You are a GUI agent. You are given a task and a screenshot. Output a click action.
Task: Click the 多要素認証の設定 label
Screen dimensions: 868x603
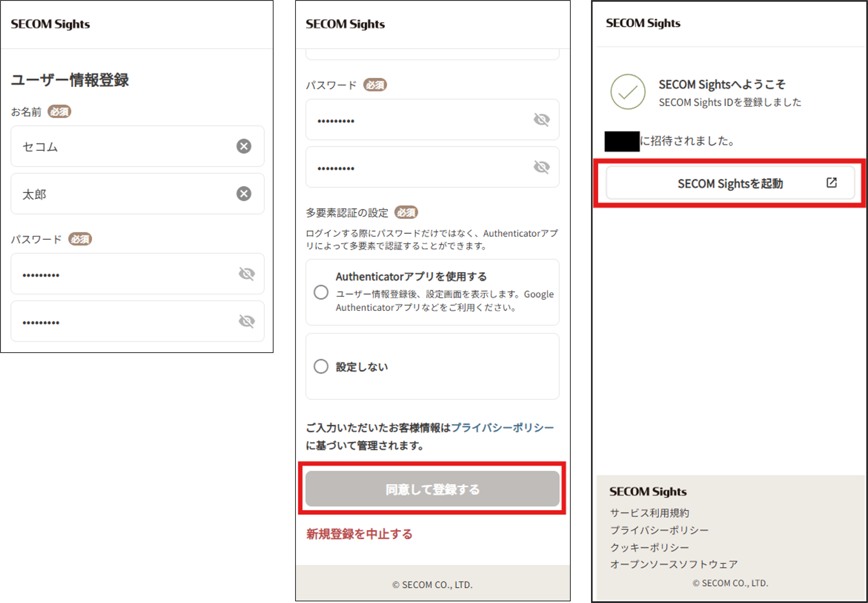pos(347,213)
